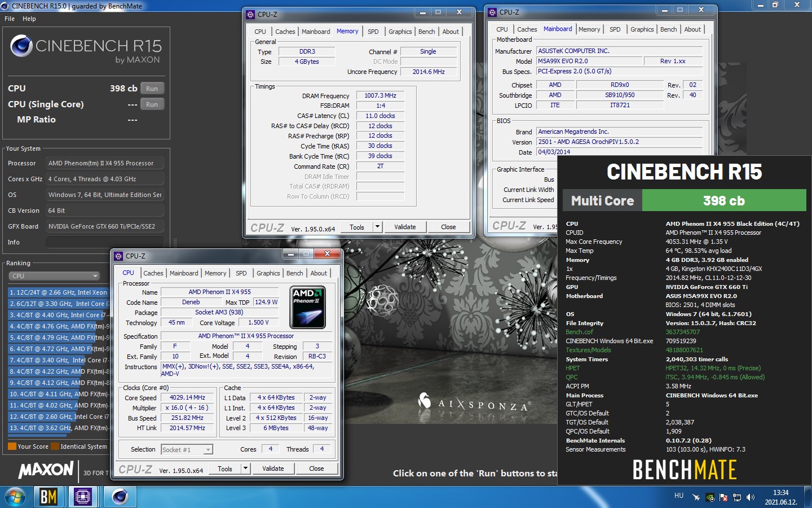This screenshot has height=508, width=812.
Task: Click the HPET system timer entry
Action: pos(572,368)
